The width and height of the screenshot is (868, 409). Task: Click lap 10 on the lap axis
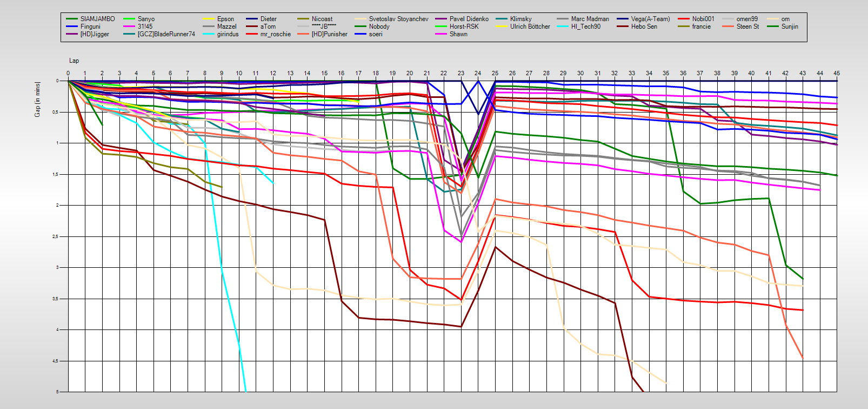click(239, 73)
